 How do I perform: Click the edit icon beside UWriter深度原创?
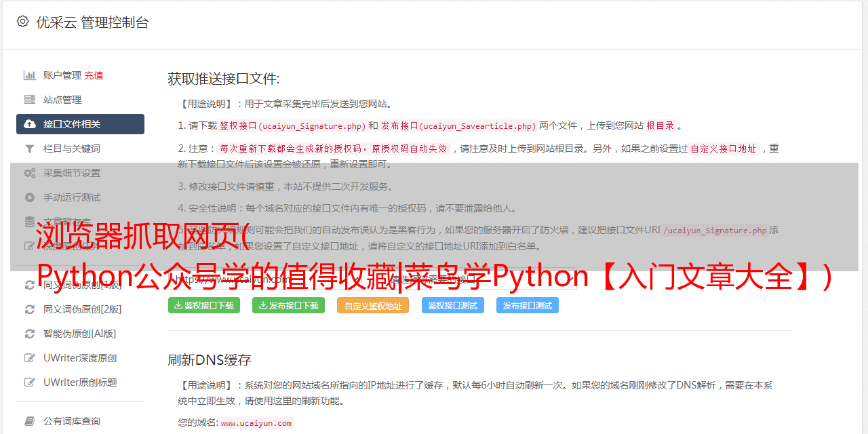point(30,358)
